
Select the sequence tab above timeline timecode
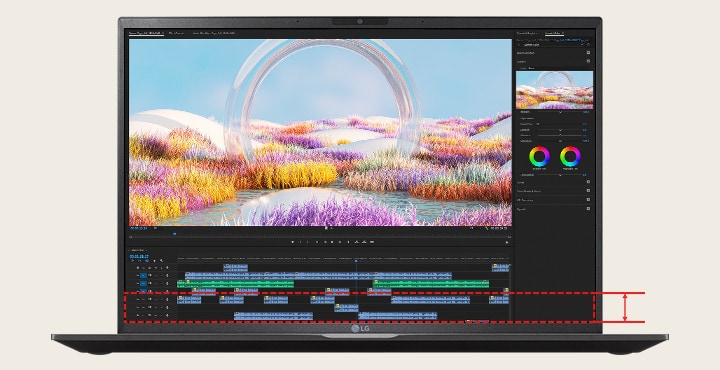[x=137, y=250]
